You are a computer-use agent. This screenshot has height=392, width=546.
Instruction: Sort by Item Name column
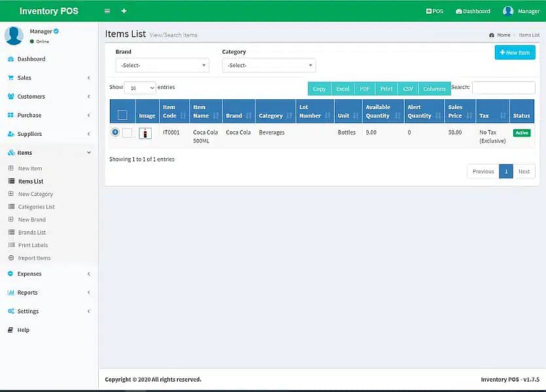tap(206, 111)
